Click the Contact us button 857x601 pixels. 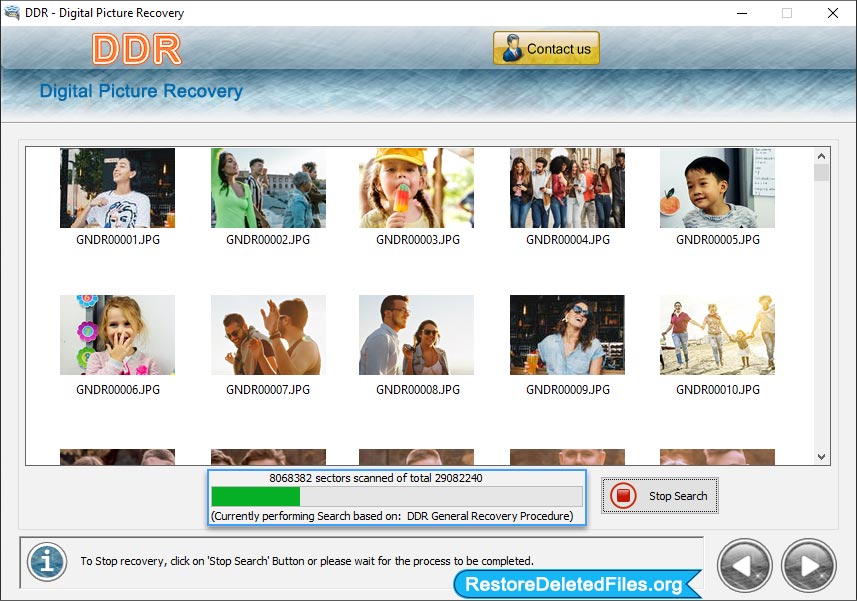546,48
